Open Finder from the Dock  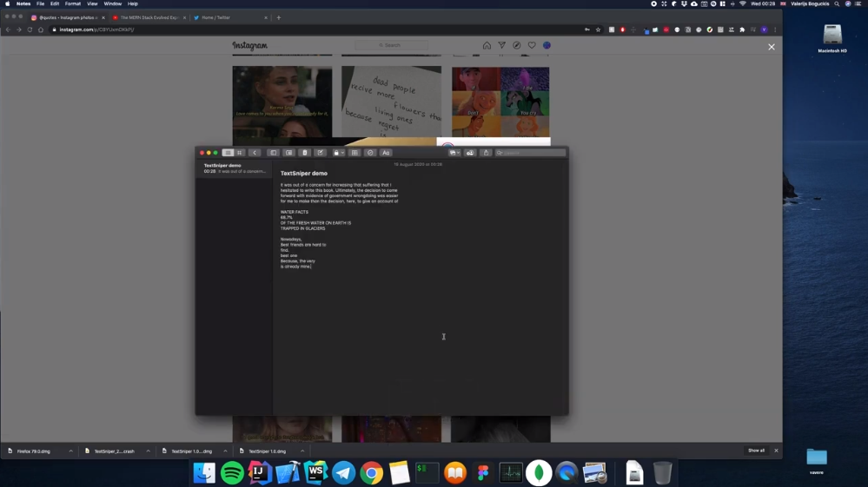click(204, 472)
